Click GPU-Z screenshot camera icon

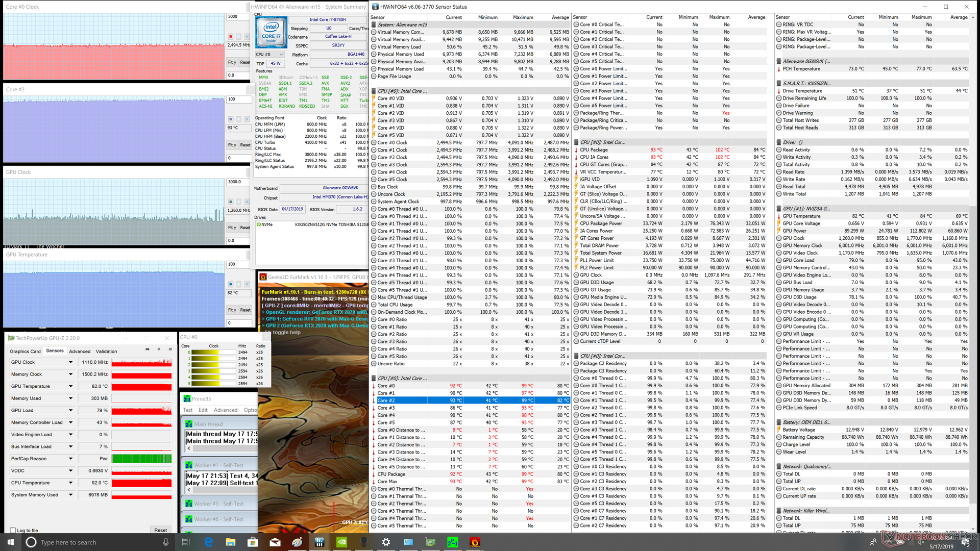coord(148,349)
